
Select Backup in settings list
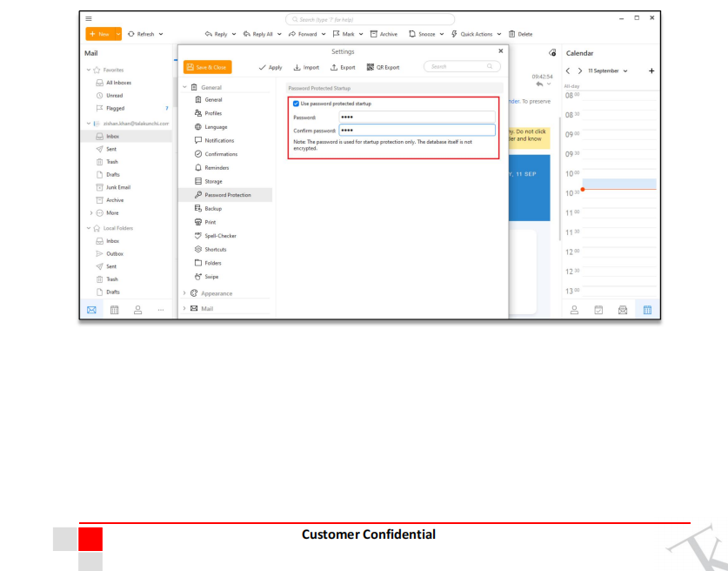pyautogui.click(x=213, y=209)
